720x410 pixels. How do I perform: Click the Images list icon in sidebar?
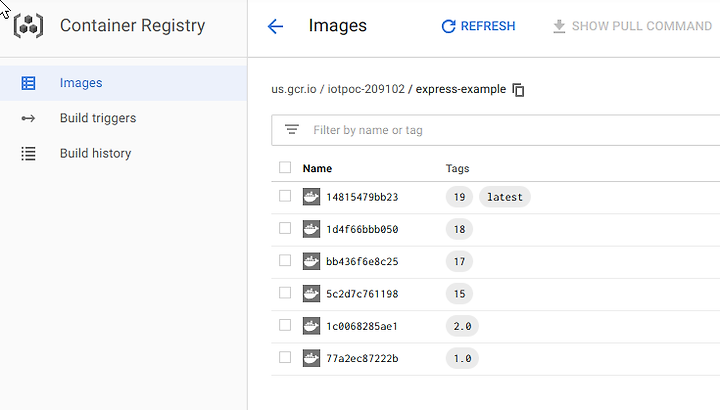coord(28,83)
